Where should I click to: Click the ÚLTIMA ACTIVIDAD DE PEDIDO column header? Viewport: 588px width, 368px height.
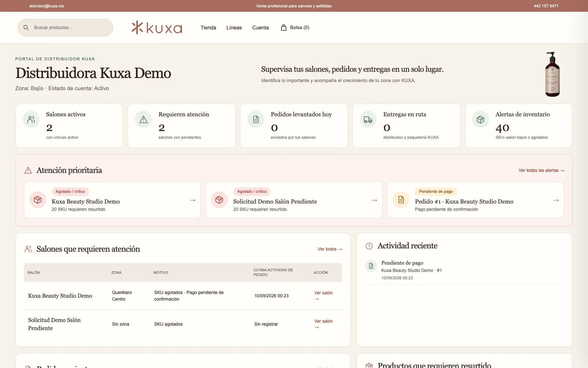[x=273, y=272]
